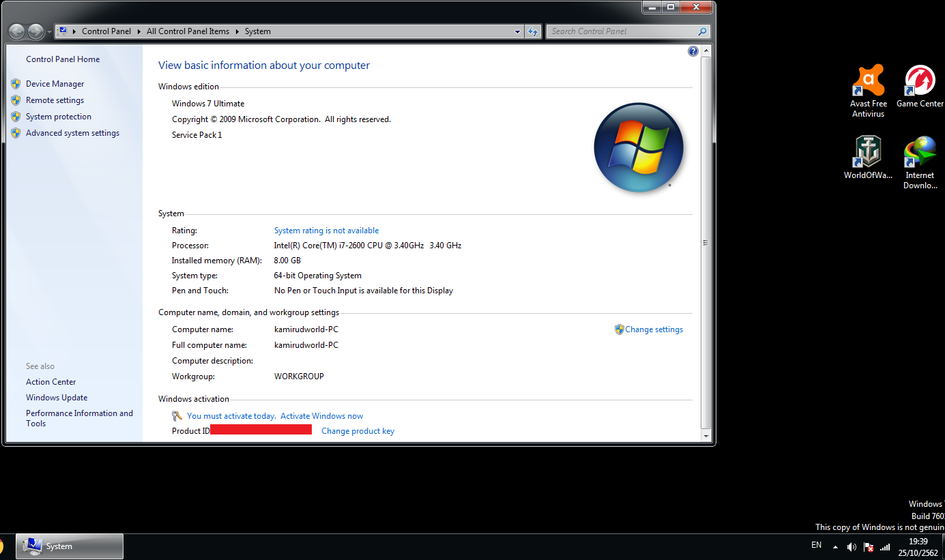Click the Forward navigation arrow button
Screen dimensions: 945x560
(x=35, y=31)
